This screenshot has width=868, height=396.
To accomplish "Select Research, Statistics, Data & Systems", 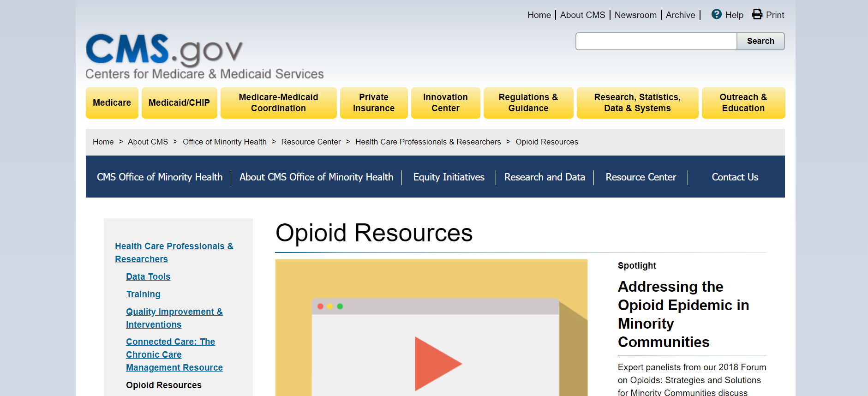I will click(x=637, y=103).
